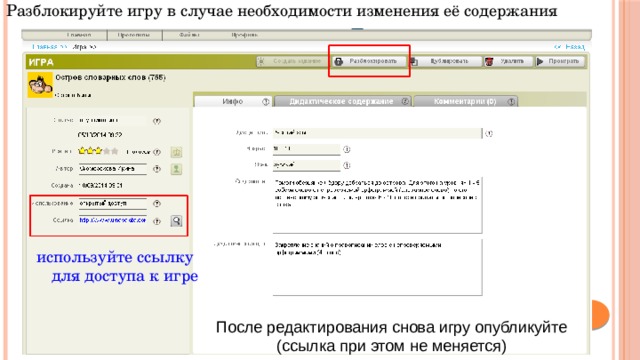640x360 pixels.
Task: Select the Главная top menu item
Action: 79,35
